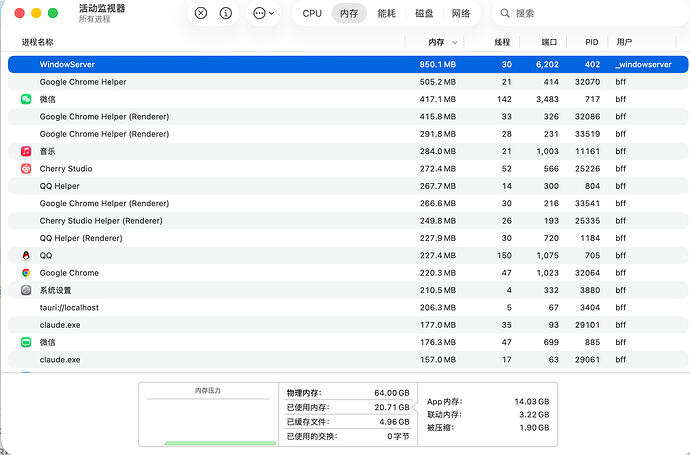Select the 系统设置 process name
This screenshot has width=690, height=455.
[55, 290]
